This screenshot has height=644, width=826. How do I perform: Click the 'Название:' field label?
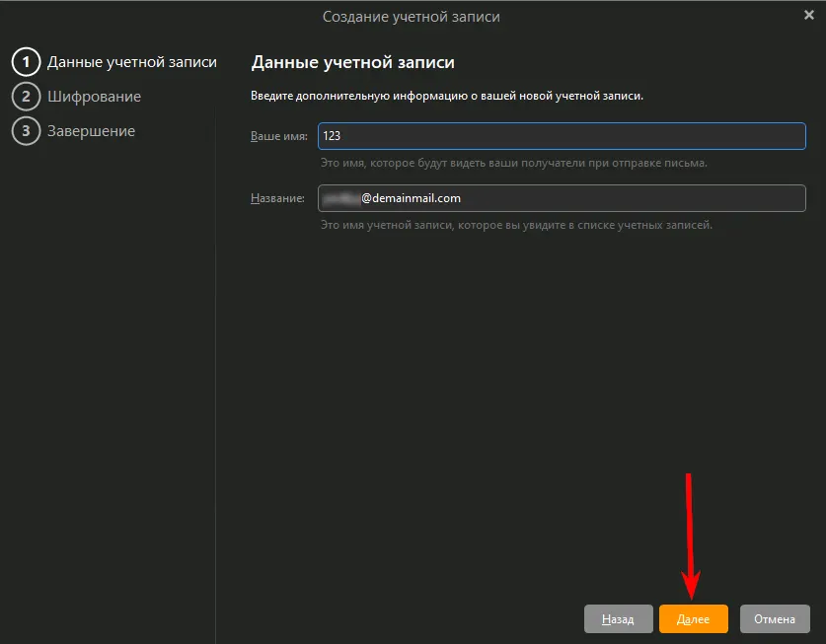(278, 198)
